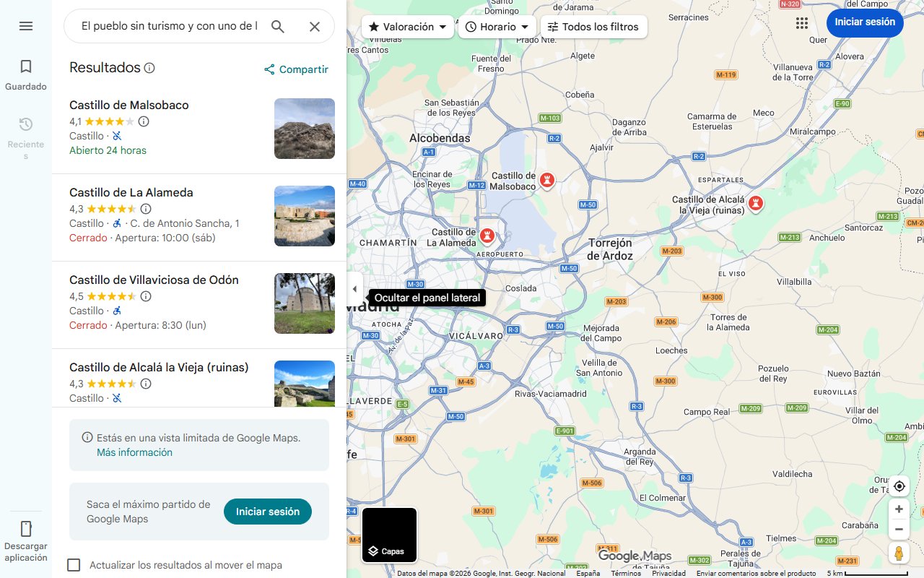Clear the search box with the X
Image resolution: width=924 pixels, height=578 pixels.
point(315,26)
